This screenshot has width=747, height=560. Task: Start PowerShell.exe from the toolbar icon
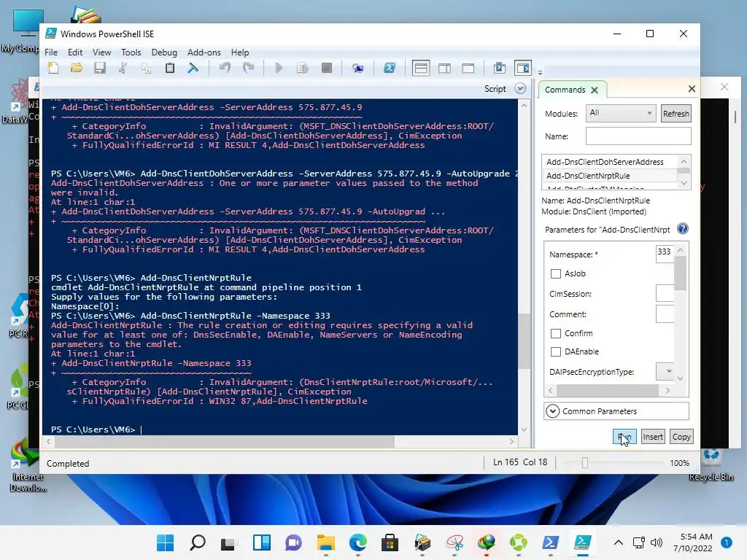(x=390, y=68)
